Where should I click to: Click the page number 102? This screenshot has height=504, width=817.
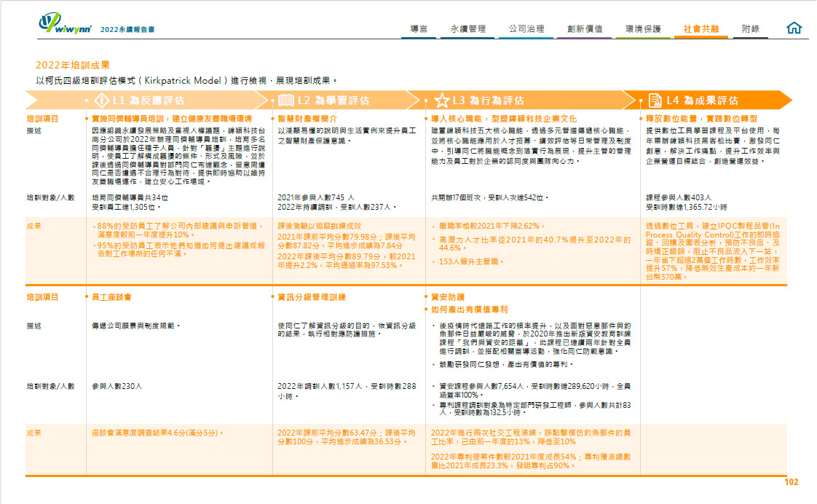click(791, 482)
